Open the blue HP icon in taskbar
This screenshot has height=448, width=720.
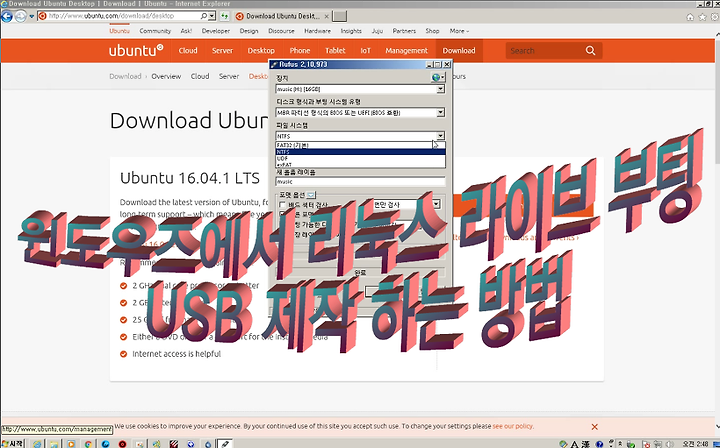105,444
